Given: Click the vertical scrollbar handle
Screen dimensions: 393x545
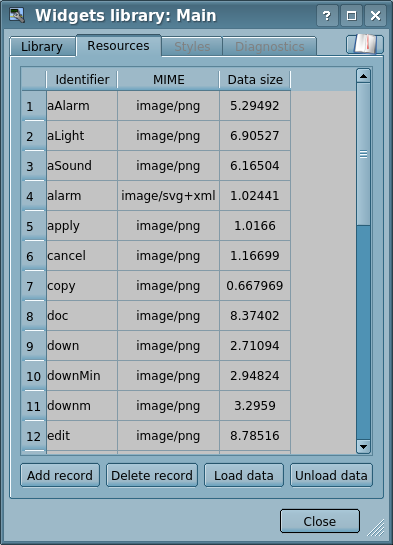Looking at the screenshot, I should [x=363, y=154].
